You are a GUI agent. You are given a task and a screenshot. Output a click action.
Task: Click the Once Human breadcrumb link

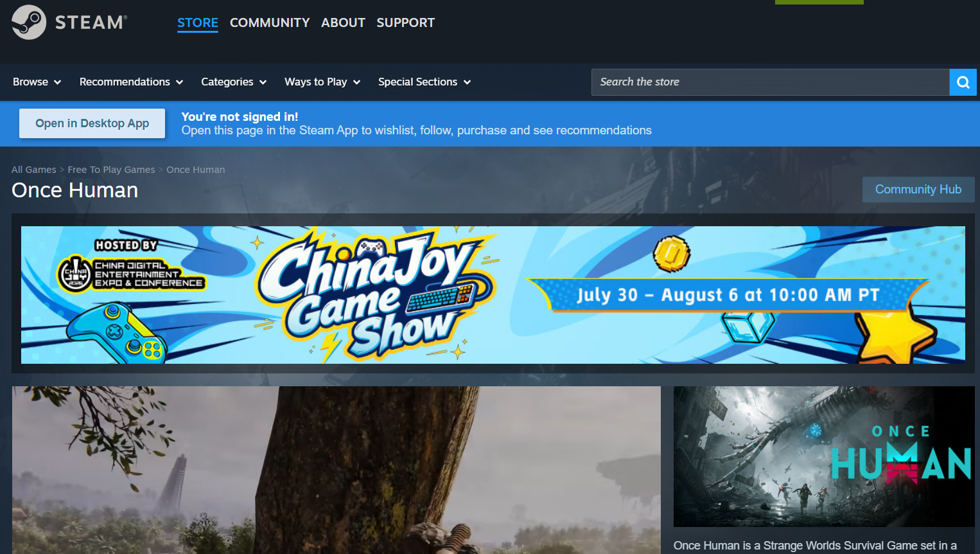(196, 170)
